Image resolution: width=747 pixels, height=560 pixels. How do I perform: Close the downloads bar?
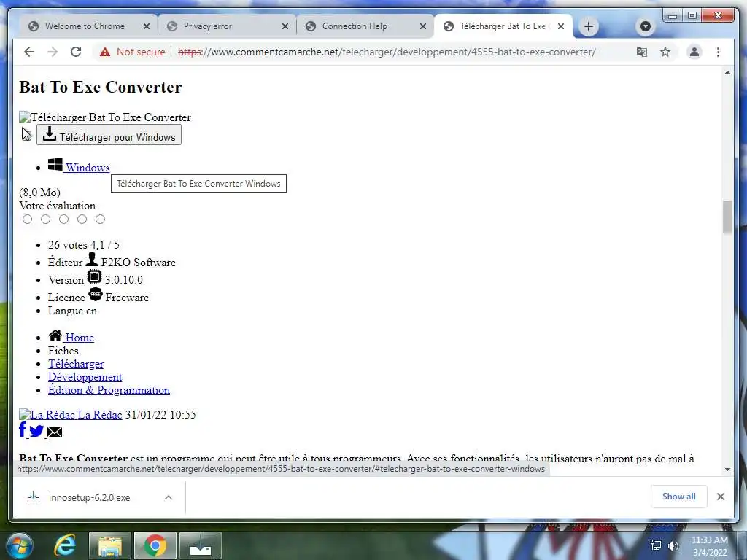tap(721, 497)
